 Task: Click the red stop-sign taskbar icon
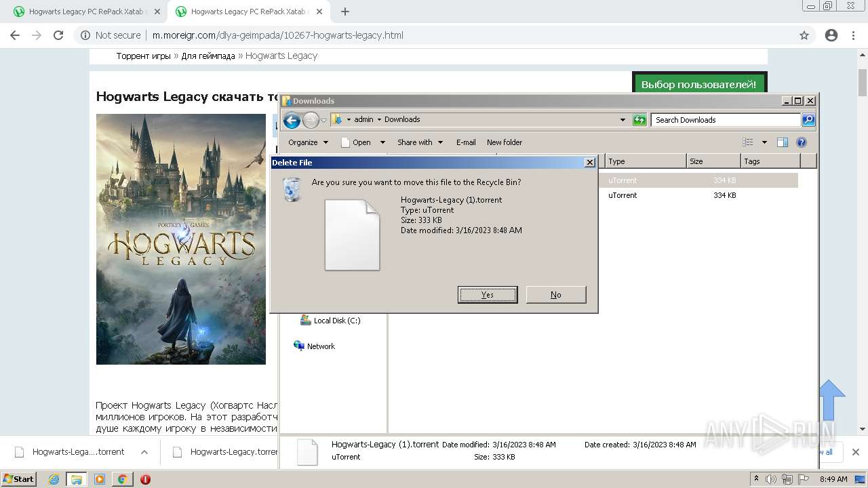pos(145,479)
